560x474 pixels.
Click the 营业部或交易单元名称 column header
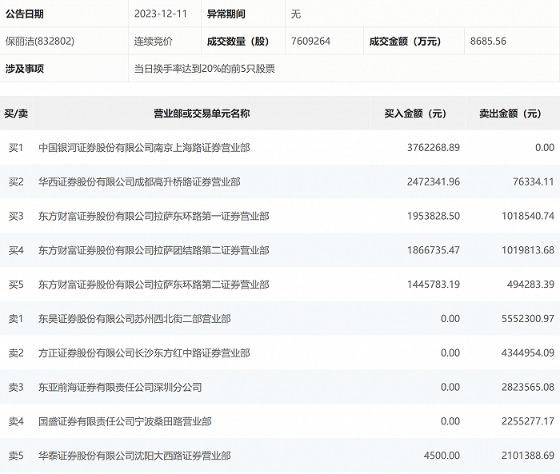201,114
